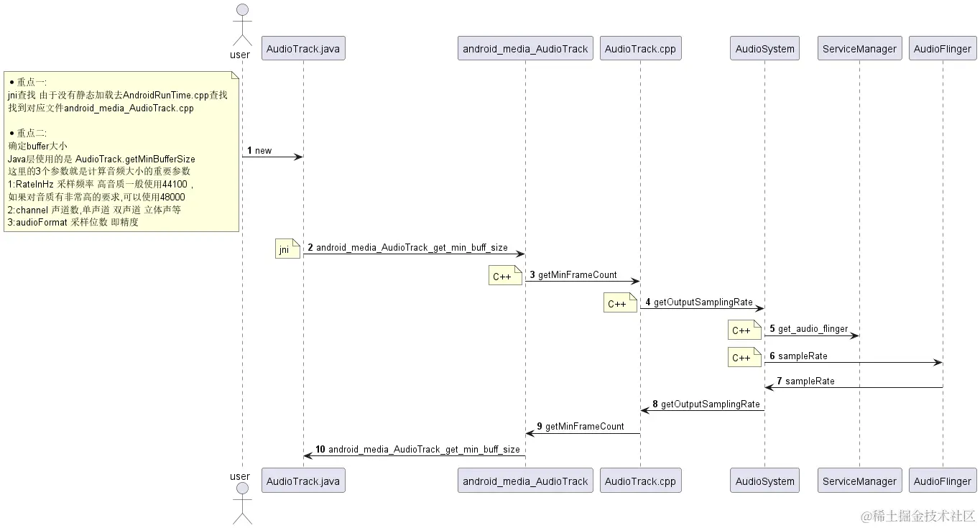Click the '1 new' message label
980x528 pixels.
[x=259, y=150]
